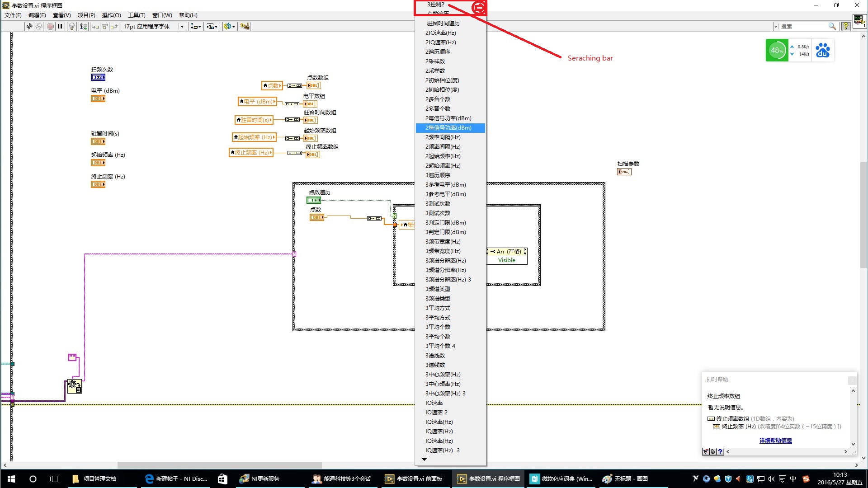Toggle Highlight Execution light bulb

(x=71, y=26)
